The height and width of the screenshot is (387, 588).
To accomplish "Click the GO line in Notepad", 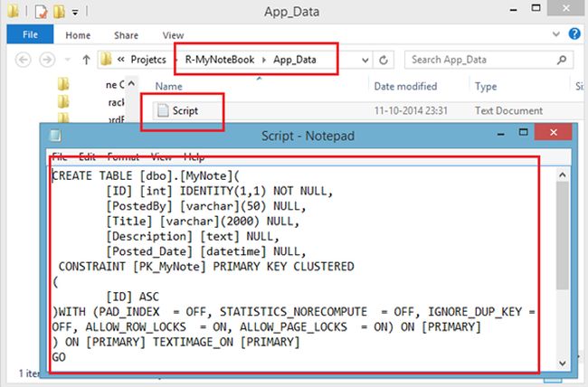I will 59,357.
